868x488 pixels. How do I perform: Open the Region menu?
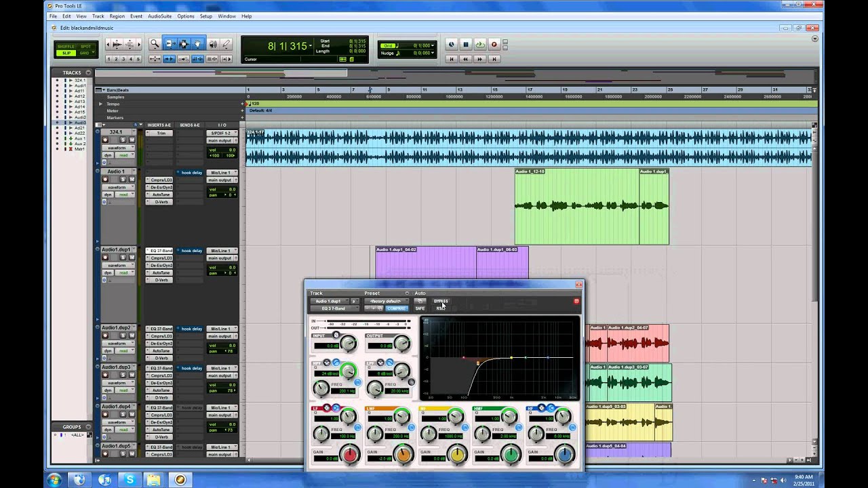coord(117,16)
